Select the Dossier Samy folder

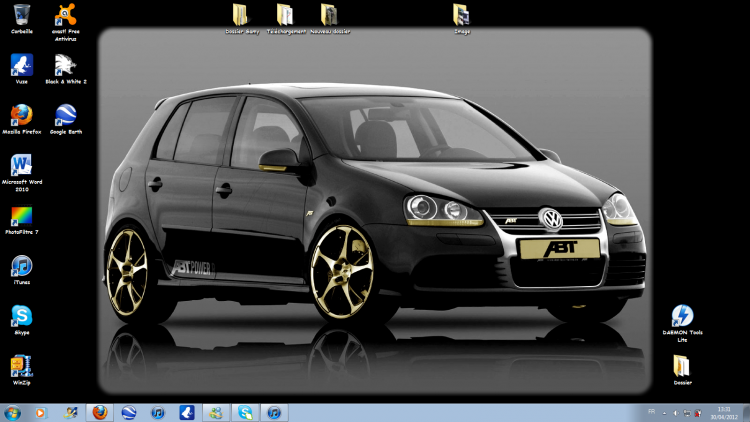tap(242, 19)
